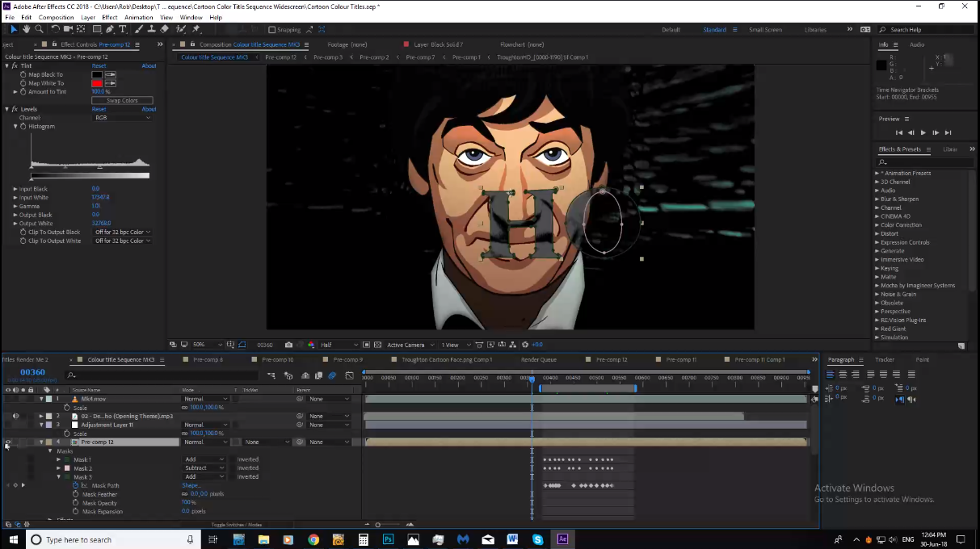Viewport: 980px width, 549px height.
Task: Open Skype from the taskbar
Action: (537, 539)
